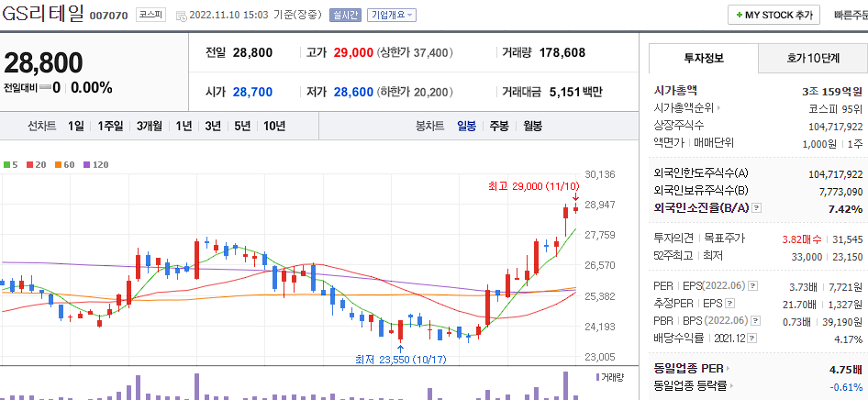Click the purple 120-day moving average legend
Image resolution: width=868 pixels, height=400 pixels.
(x=95, y=165)
